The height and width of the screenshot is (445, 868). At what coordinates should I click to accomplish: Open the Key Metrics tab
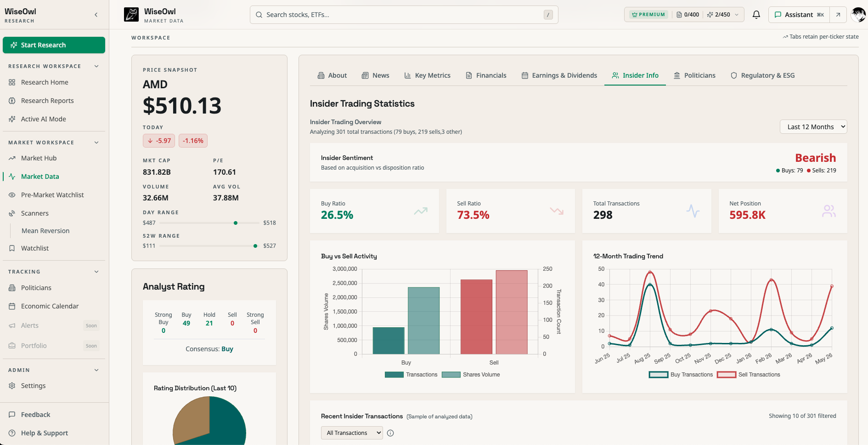(427, 75)
